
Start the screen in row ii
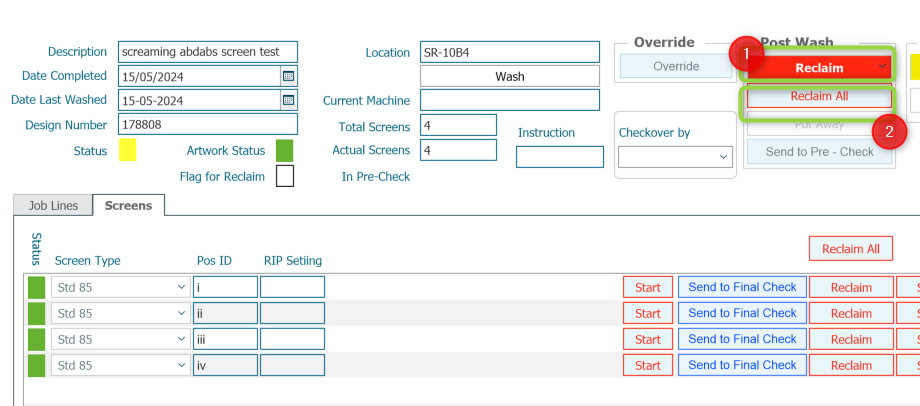click(648, 313)
